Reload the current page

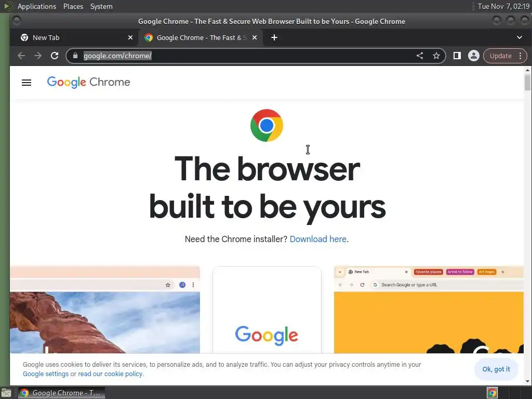click(55, 56)
